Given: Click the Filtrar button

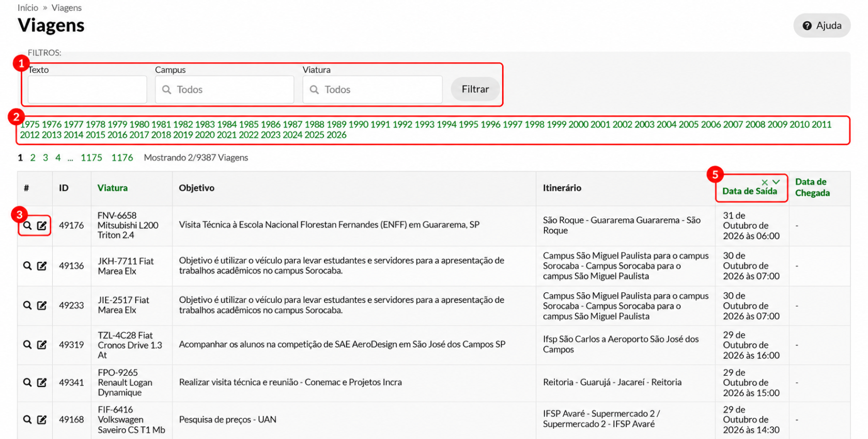Looking at the screenshot, I should pos(475,89).
